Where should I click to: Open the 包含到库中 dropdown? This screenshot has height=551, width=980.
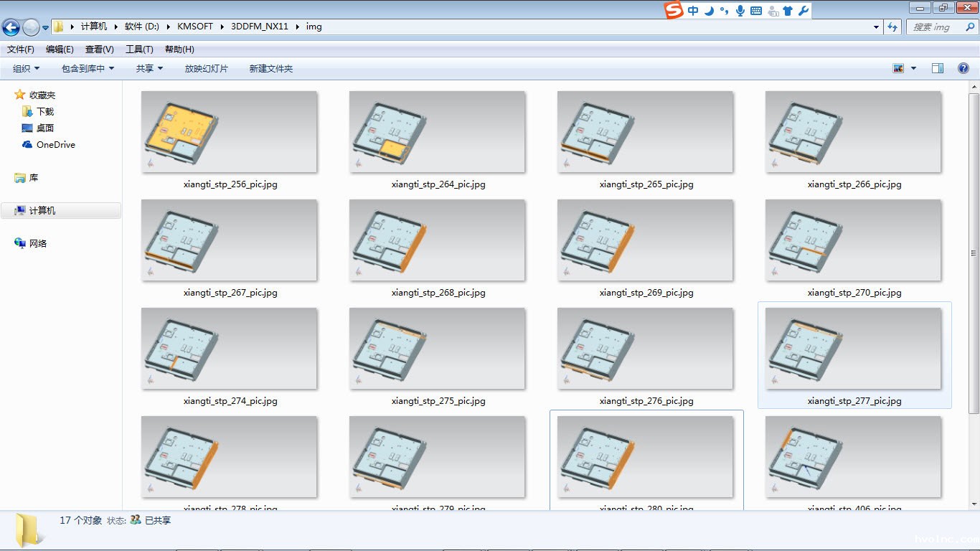tap(88, 69)
